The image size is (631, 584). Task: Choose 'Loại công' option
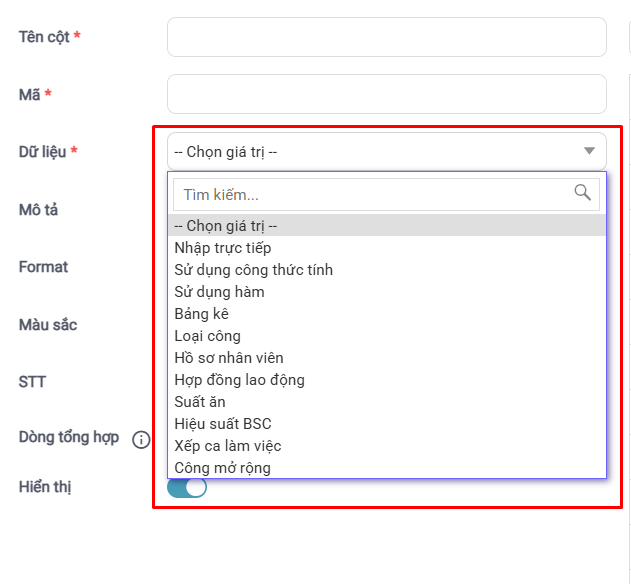[387, 336]
